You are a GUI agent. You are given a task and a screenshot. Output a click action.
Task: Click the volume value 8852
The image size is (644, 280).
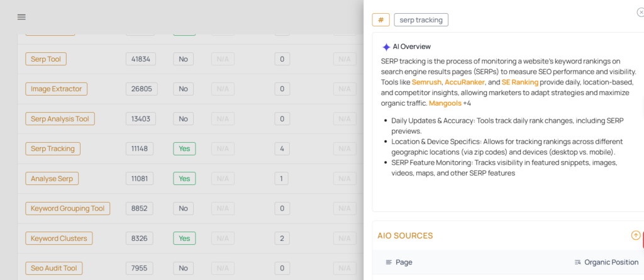coord(140,208)
